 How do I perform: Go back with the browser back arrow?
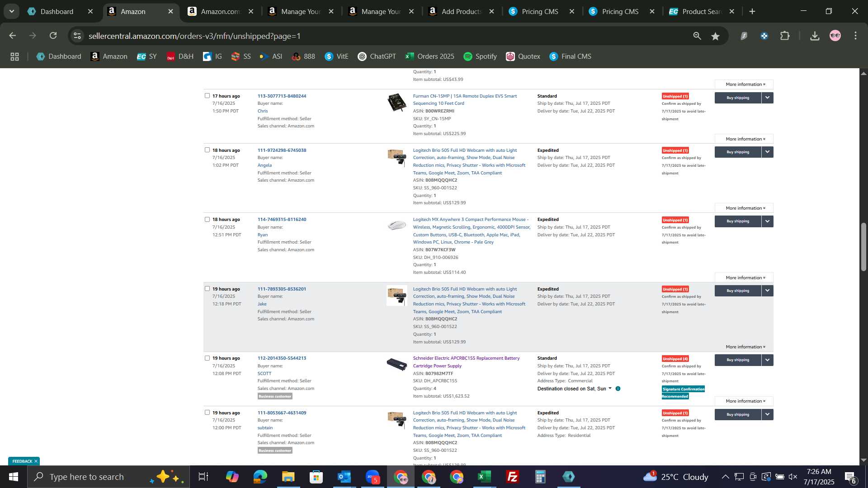pyautogui.click(x=13, y=36)
